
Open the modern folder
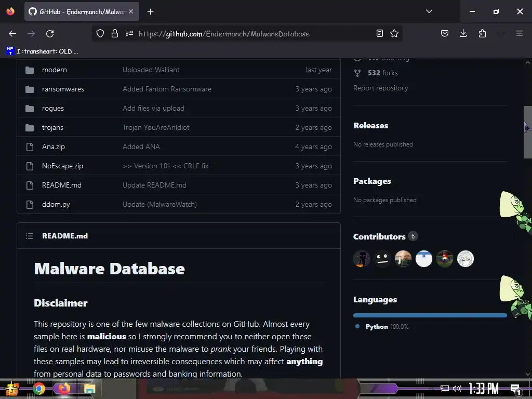(54, 70)
